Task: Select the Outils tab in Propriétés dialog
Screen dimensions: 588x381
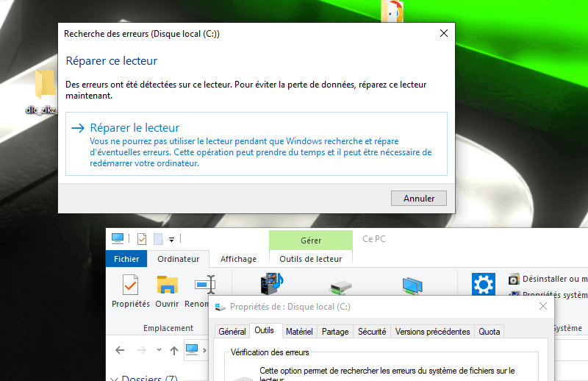Action: [x=265, y=330]
